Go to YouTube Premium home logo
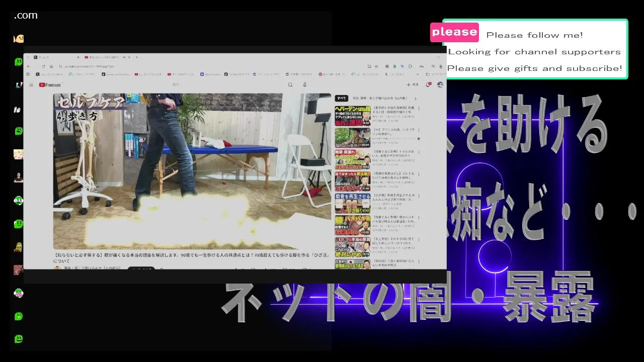The image size is (644, 362). 50,85
